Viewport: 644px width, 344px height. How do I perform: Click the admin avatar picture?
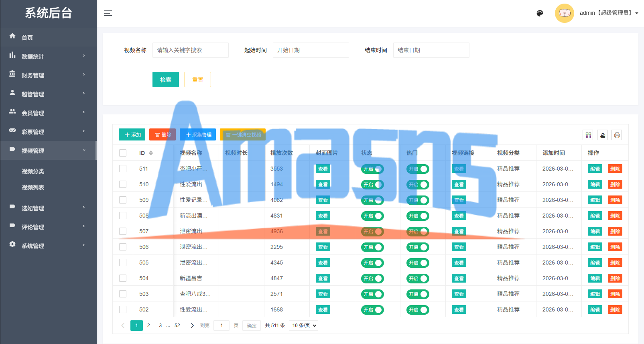click(x=564, y=13)
